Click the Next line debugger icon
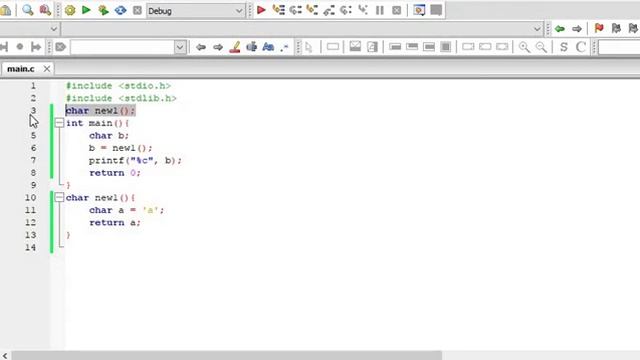640x360 pixels. coord(295,10)
